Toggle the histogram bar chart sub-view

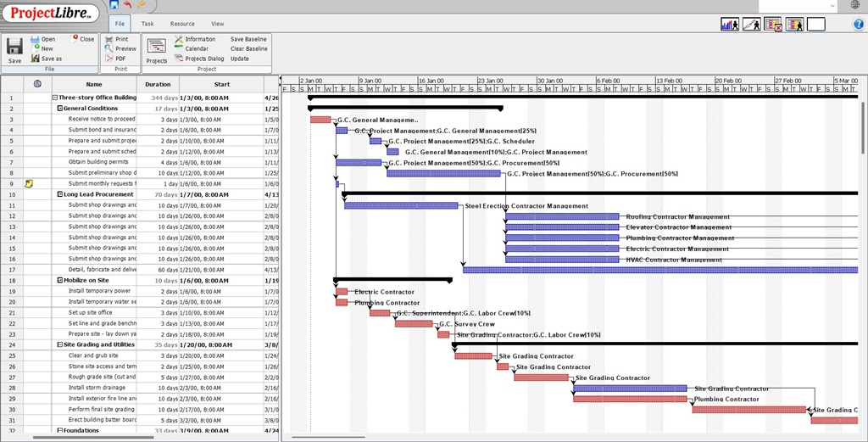click(729, 25)
